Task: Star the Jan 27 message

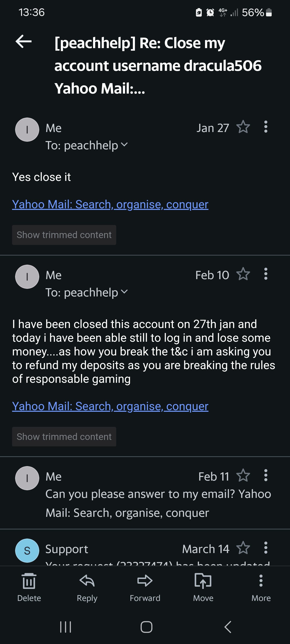Action: tap(243, 127)
